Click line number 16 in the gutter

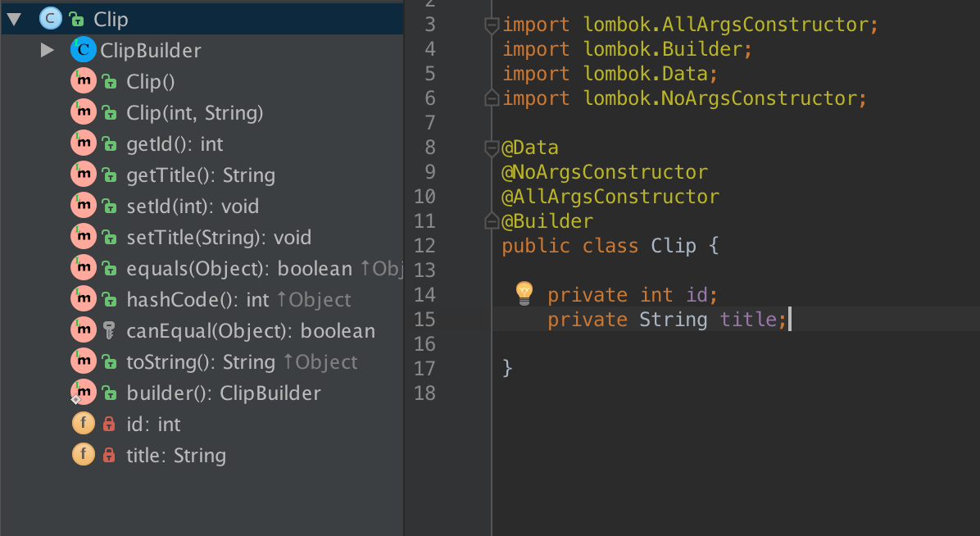[x=425, y=343]
